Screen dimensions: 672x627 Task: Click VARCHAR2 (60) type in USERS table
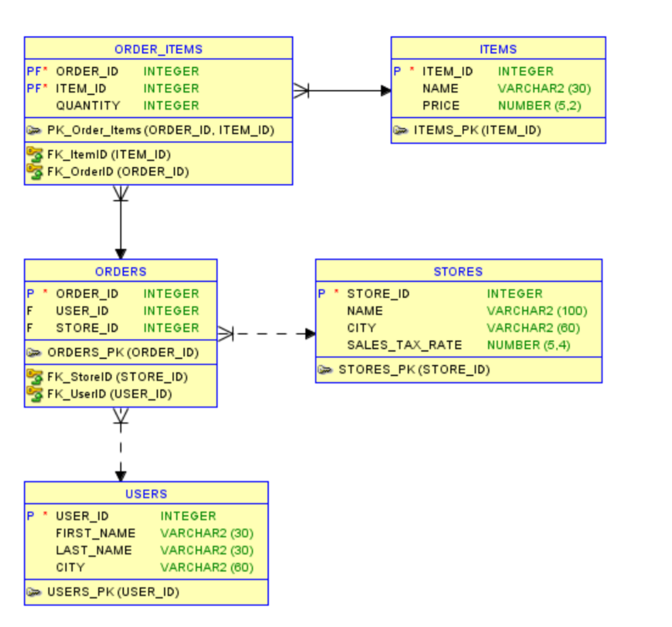pos(207,567)
